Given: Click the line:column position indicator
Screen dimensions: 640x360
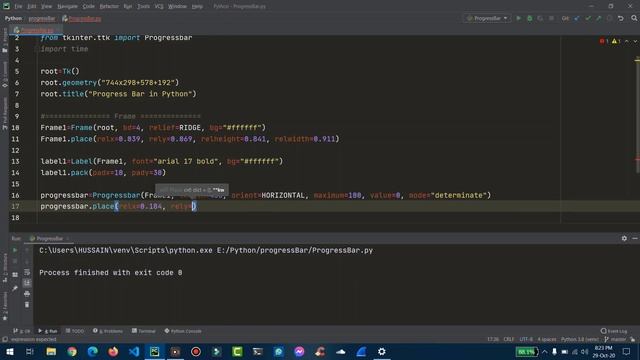Looking at the screenshot, I should 493,340.
